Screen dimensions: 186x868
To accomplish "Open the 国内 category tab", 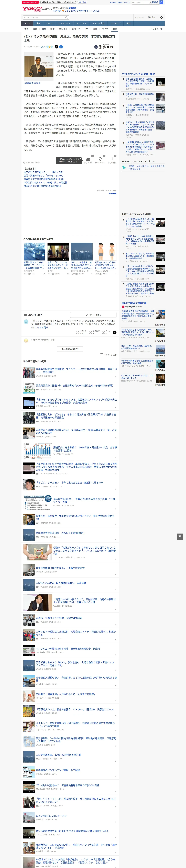I will [x=35, y=29].
